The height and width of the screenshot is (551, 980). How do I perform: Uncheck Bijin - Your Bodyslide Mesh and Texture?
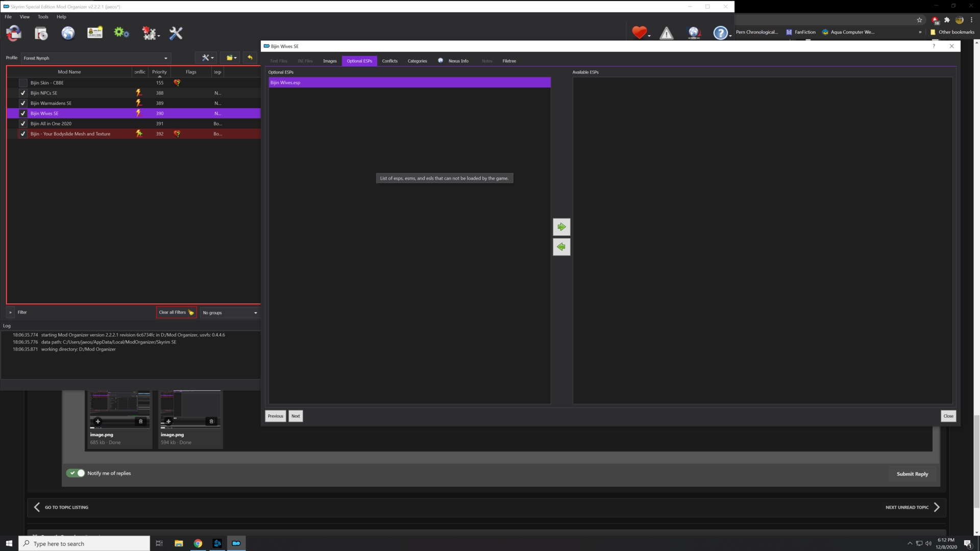click(23, 134)
